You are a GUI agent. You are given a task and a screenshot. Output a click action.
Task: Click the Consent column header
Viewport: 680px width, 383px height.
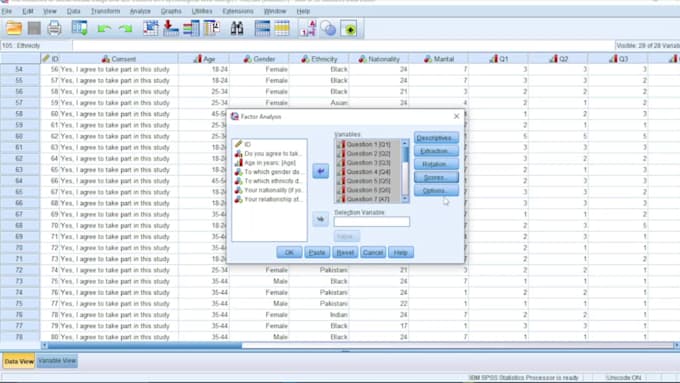point(119,59)
